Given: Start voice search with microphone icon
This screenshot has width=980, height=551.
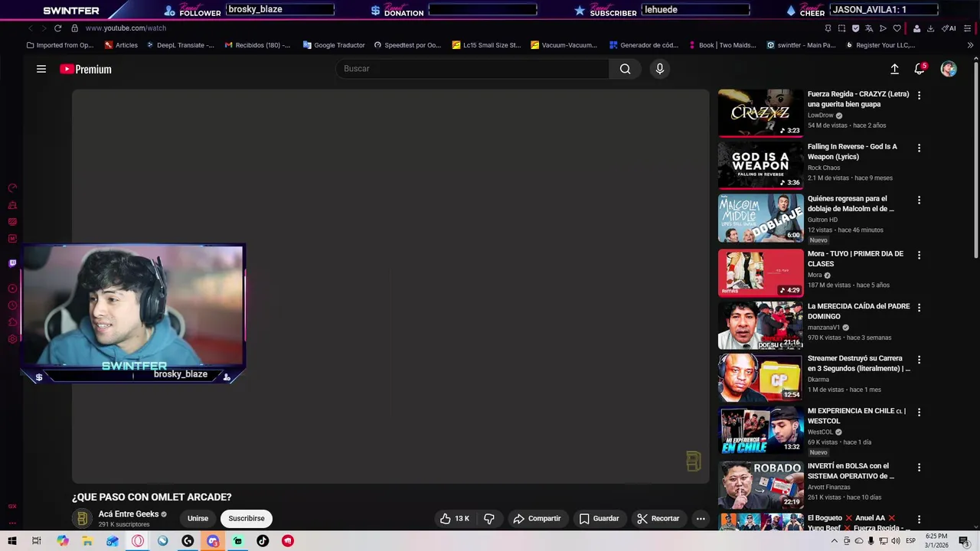Looking at the screenshot, I should click(x=660, y=69).
